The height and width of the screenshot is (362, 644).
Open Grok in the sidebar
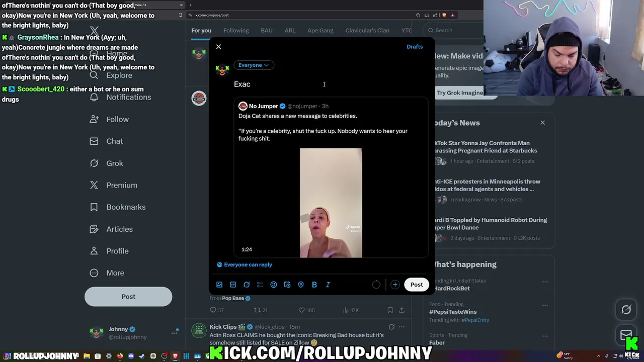(107, 163)
